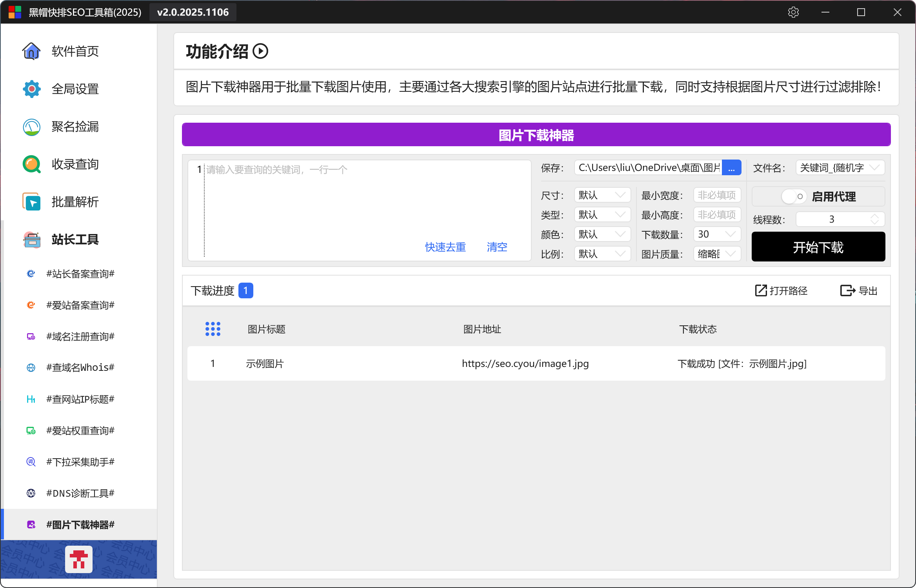
Task: Click the 收录查询 magnifier icon
Action: (31, 164)
